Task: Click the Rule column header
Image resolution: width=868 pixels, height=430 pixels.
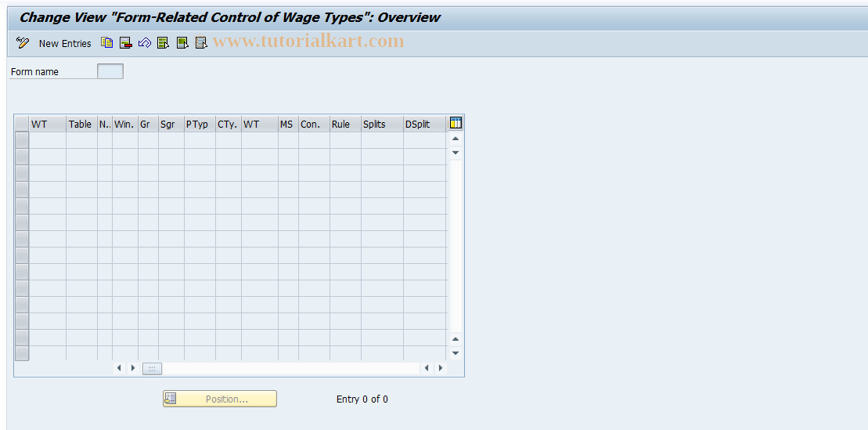Action: (345, 124)
